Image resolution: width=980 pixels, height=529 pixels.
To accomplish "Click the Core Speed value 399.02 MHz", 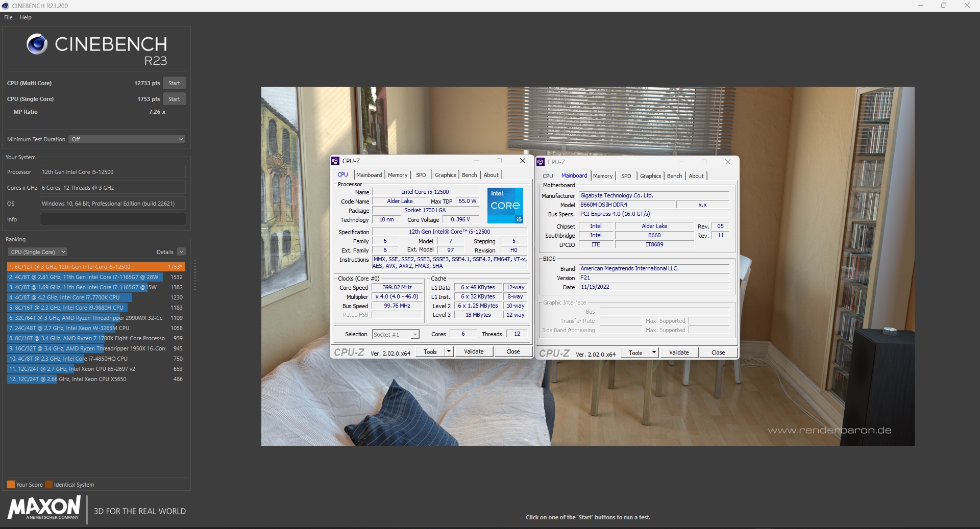I will pos(397,287).
